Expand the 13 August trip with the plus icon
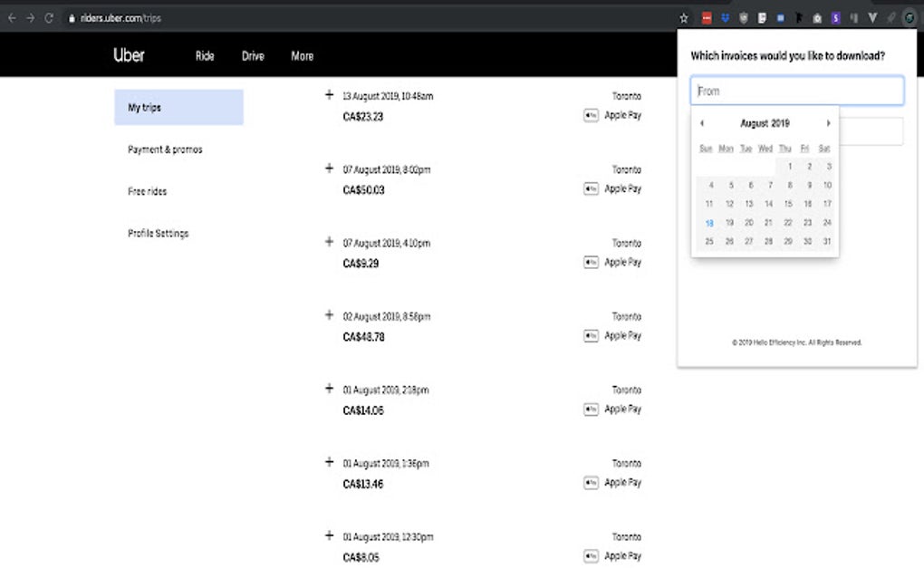 [x=329, y=93]
